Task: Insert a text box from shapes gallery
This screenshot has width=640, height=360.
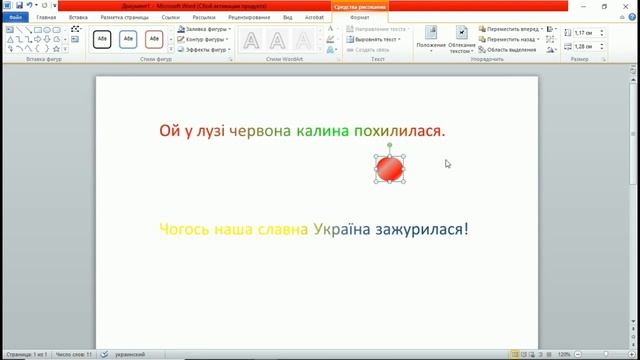Action: 10,30
